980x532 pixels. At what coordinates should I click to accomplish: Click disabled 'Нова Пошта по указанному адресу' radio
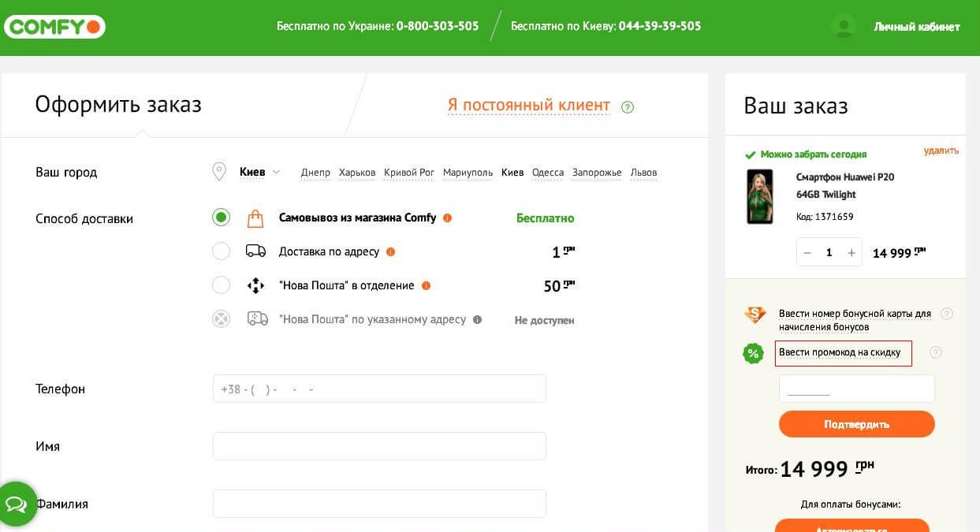point(221,319)
